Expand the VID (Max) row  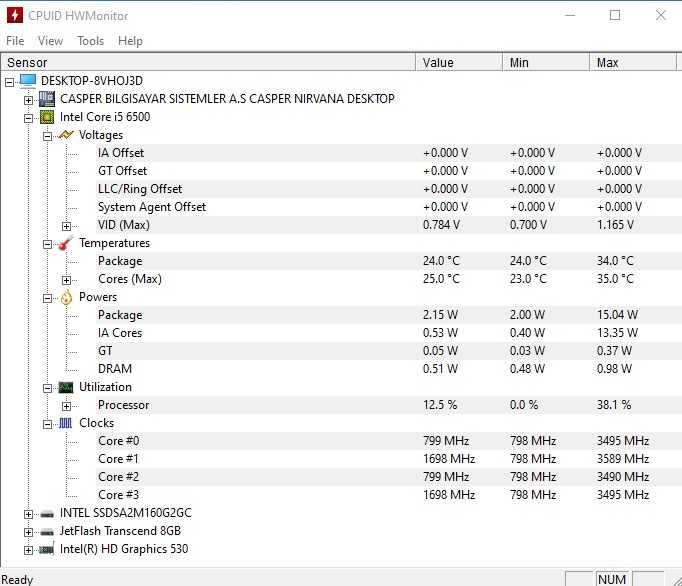tap(66, 226)
